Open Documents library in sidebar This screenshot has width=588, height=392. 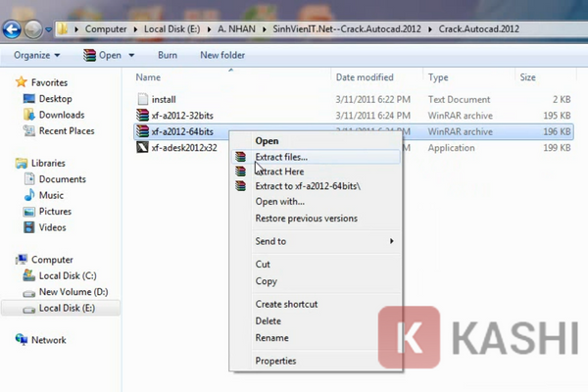[63, 179]
